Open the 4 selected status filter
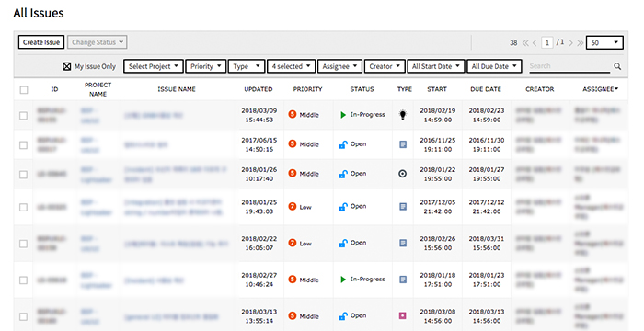Screen dimensions: 644x331 coord(292,66)
